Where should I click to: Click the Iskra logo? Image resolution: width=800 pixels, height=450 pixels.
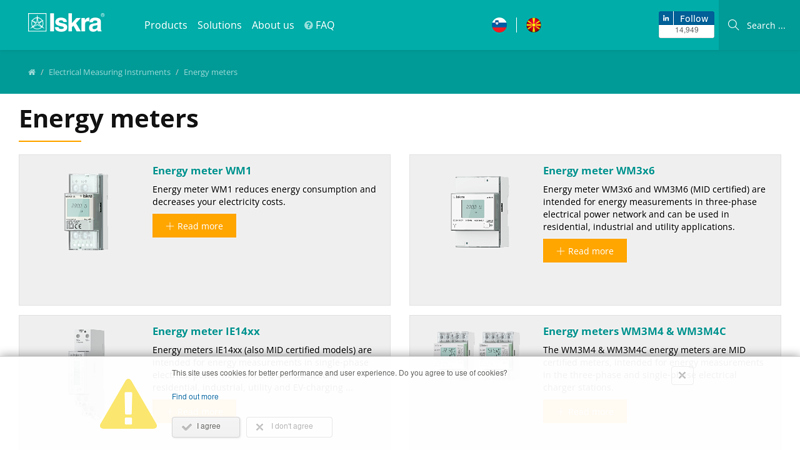click(66, 23)
